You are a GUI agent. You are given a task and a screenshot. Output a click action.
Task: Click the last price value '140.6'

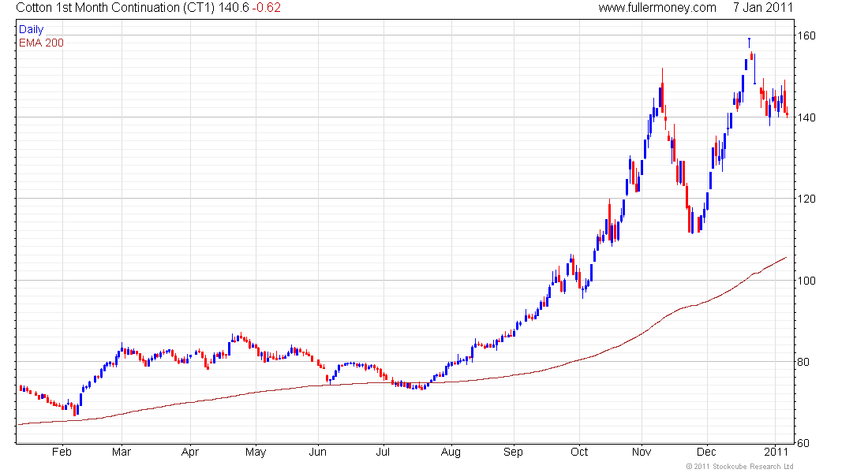[x=233, y=8]
